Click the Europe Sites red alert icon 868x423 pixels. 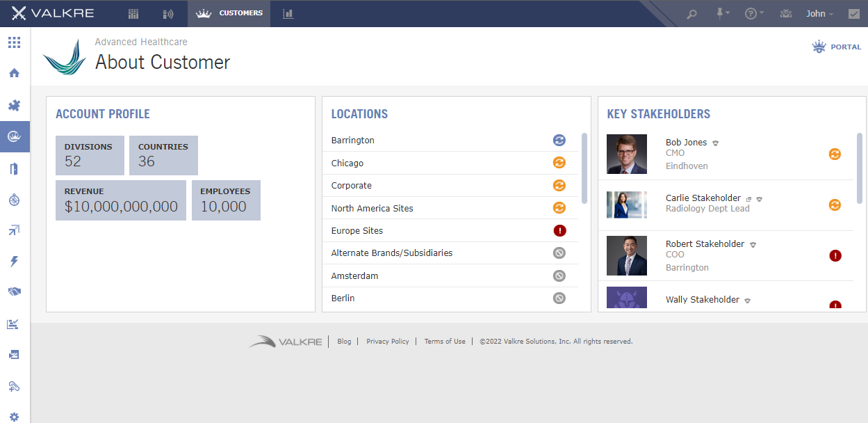tap(559, 230)
